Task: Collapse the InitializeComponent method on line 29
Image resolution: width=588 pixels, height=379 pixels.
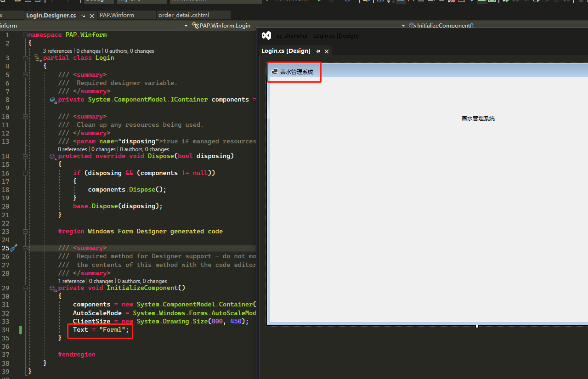Action: click(25, 288)
